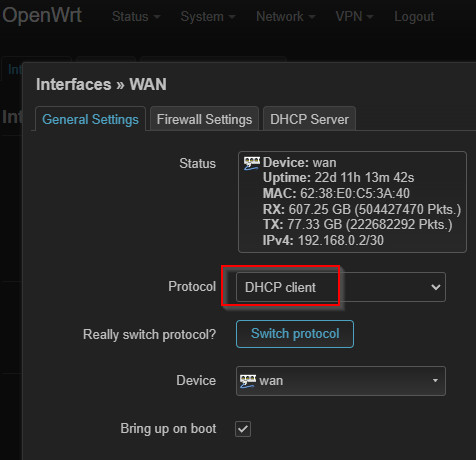Open the VPN menu
Image resolution: width=476 pixels, height=460 pixels.
(354, 16)
